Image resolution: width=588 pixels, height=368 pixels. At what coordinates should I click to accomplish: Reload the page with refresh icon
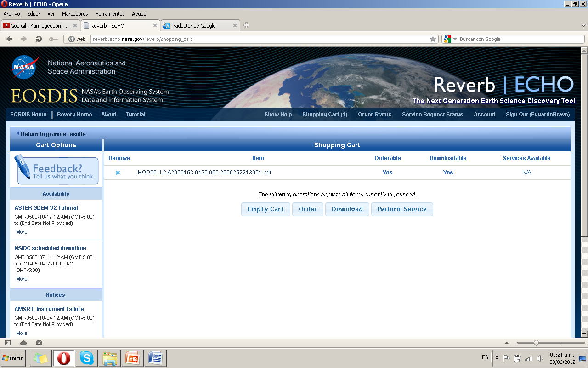coord(39,39)
